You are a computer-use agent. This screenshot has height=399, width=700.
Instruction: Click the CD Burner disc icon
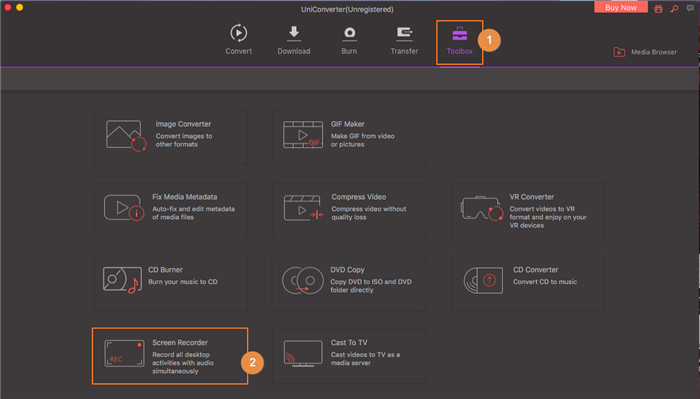pyautogui.click(x=122, y=280)
